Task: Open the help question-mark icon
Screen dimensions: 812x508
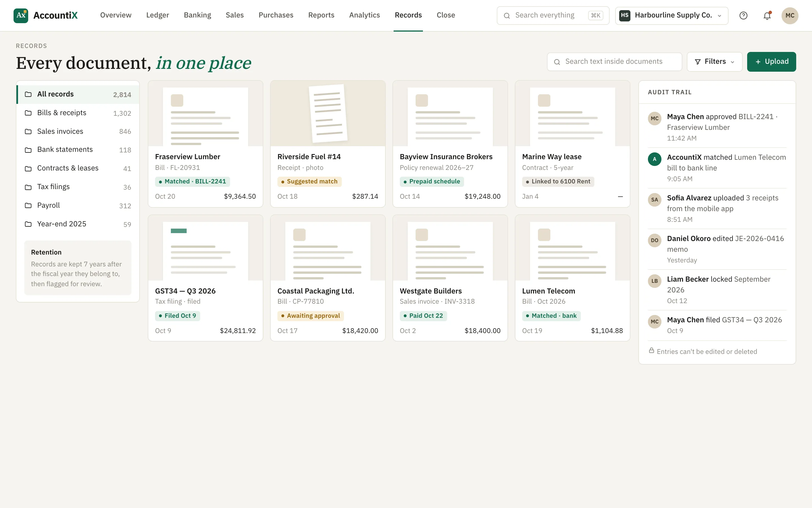Action: 743,16
